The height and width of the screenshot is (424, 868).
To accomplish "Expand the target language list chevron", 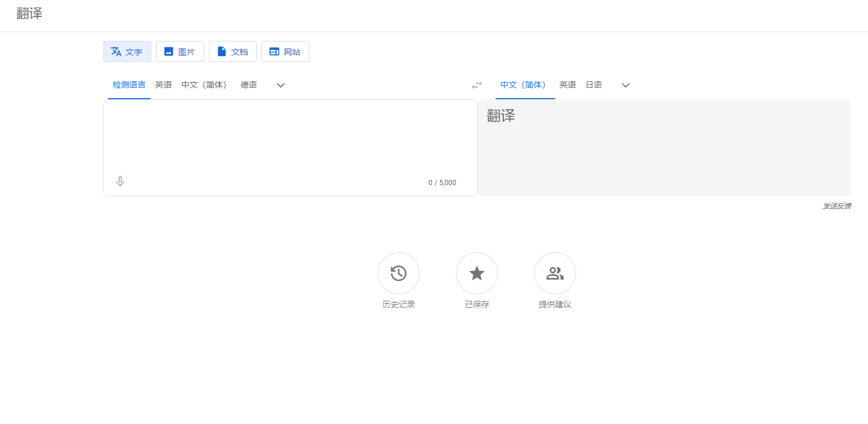I will (626, 85).
